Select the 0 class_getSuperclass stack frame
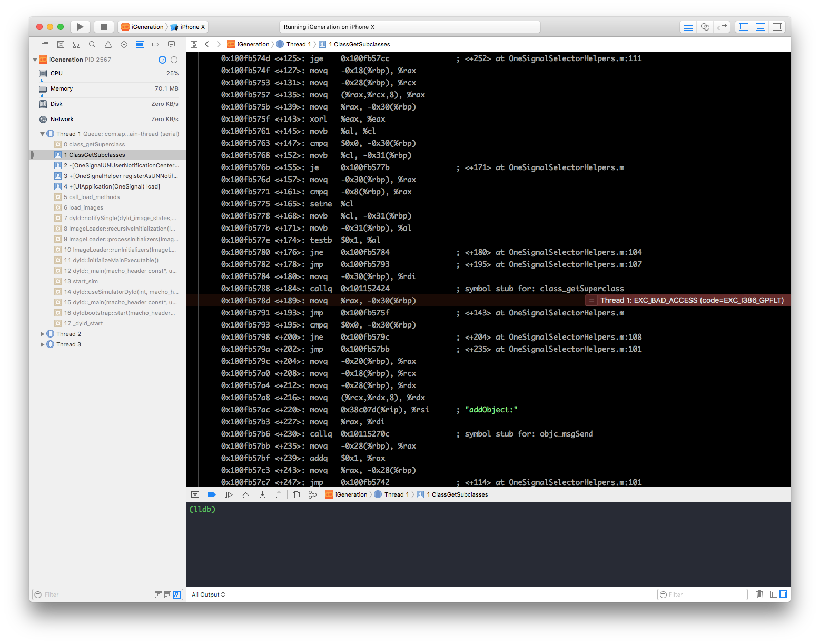Image resolution: width=820 pixels, height=644 pixels. click(x=108, y=144)
